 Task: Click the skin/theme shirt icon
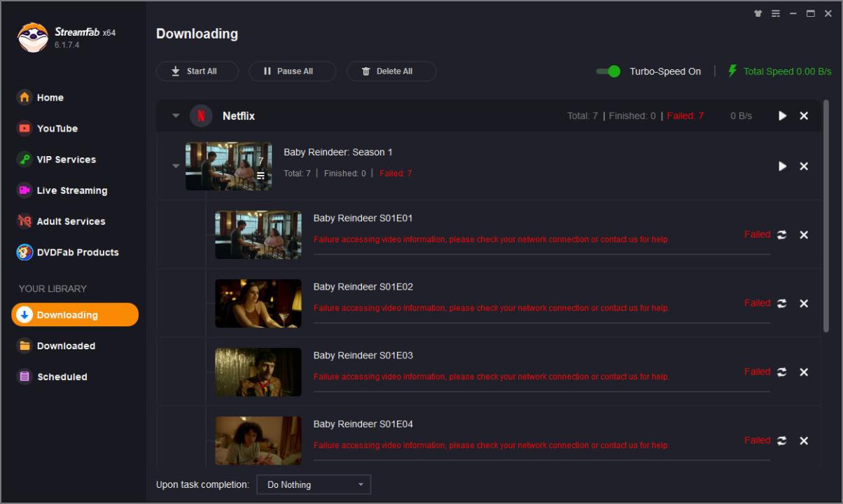758,14
